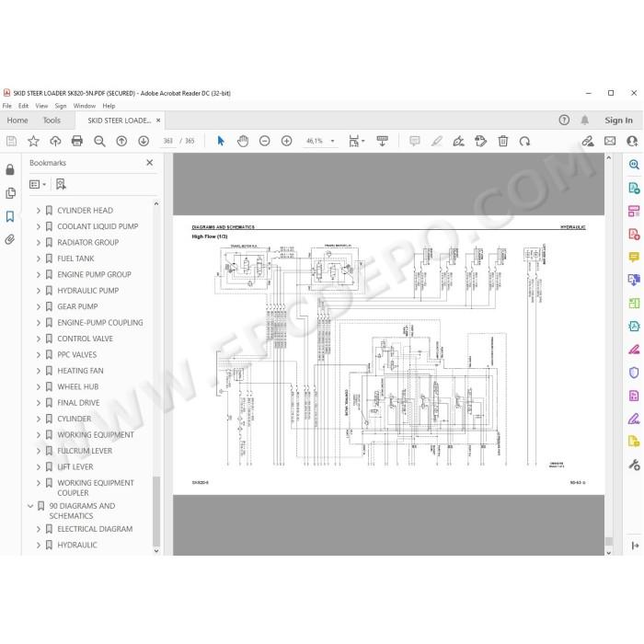This screenshot has width=644, height=644.
Task: Open the FUEL TANK bookmark
Action: coord(75,259)
